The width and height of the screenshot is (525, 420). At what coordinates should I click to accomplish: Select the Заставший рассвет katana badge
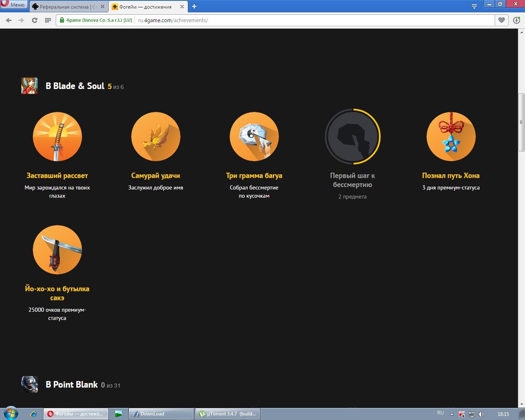[x=57, y=137]
